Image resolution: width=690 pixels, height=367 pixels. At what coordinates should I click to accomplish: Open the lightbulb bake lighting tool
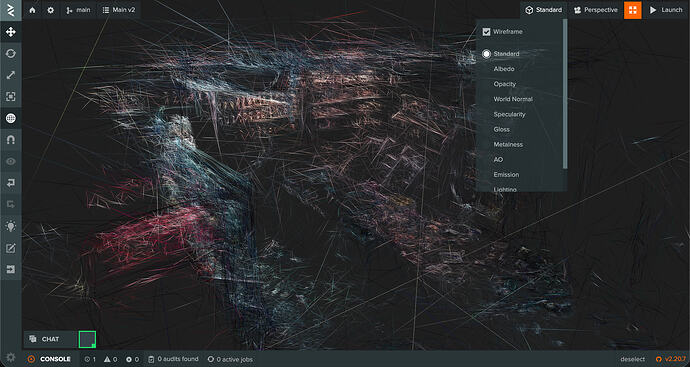(11, 226)
